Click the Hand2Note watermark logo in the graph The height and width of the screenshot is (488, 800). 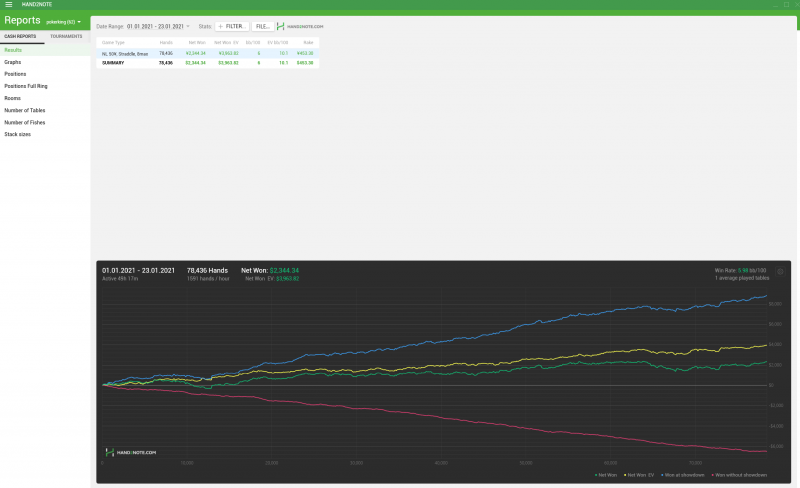click(x=131, y=453)
